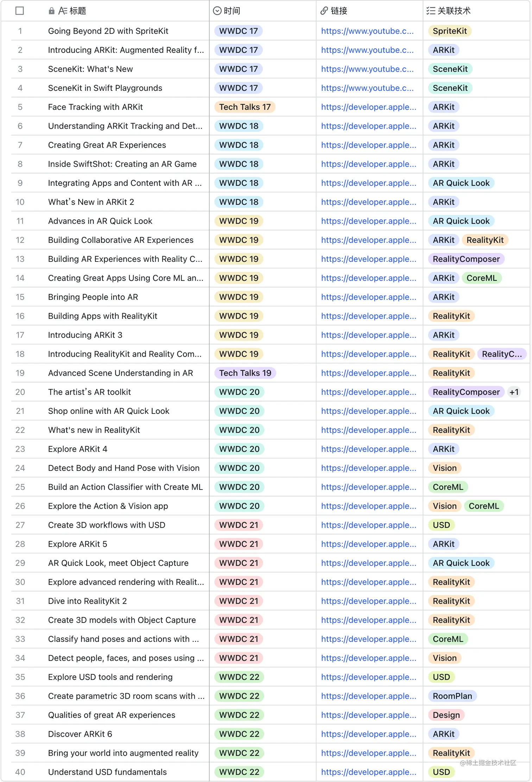The width and height of the screenshot is (532, 782).
Task: Select title 'Detect Body and Hand Pose with Vision'
Action: coord(124,468)
